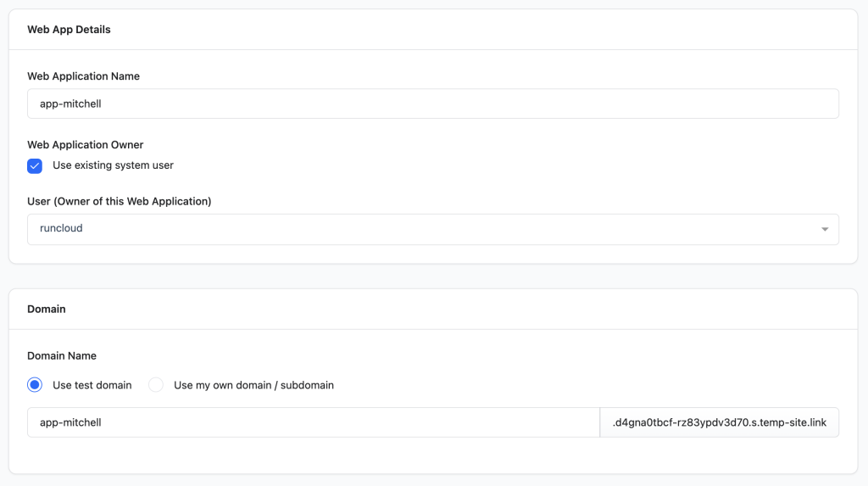Select the Use test domain radio button
The width and height of the screenshot is (868, 486).
point(35,385)
